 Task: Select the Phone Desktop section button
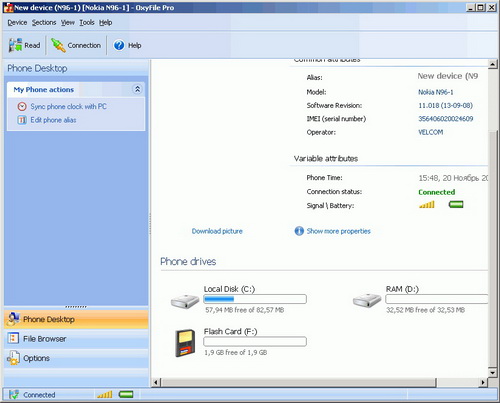pos(76,319)
